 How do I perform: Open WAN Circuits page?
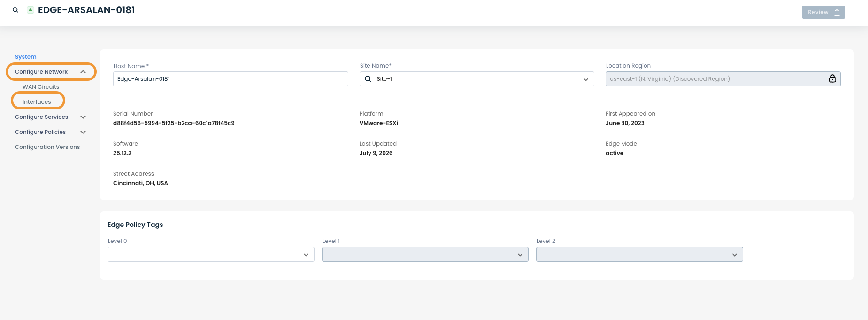click(x=41, y=87)
